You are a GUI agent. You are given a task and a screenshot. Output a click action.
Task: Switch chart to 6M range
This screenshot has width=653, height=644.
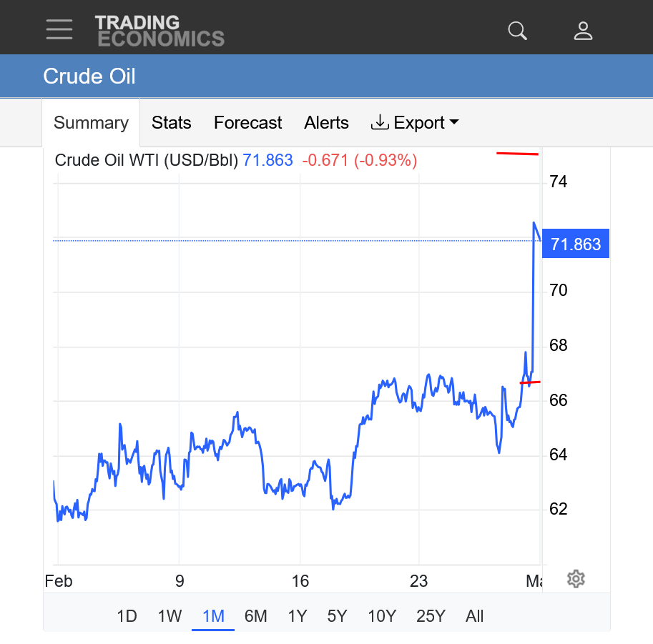tap(255, 616)
